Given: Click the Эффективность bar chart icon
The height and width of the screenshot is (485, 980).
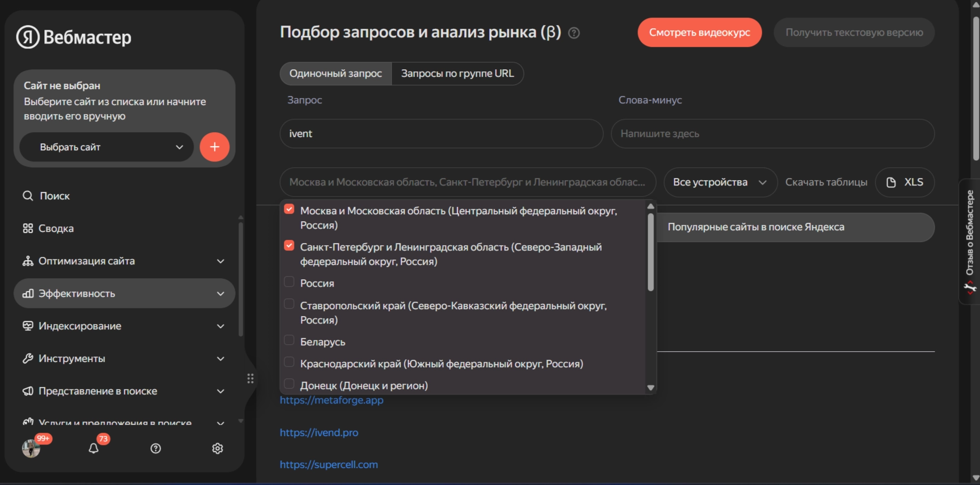Looking at the screenshot, I should tap(28, 293).
